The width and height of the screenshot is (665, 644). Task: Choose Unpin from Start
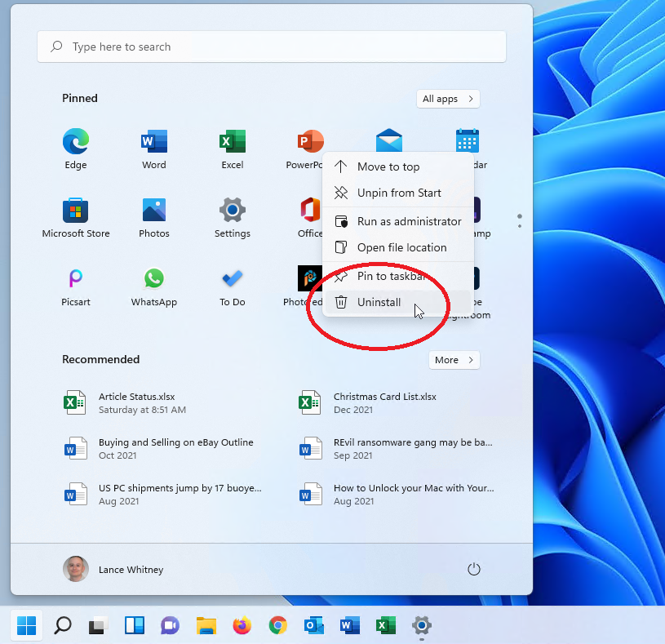[398, 193]
